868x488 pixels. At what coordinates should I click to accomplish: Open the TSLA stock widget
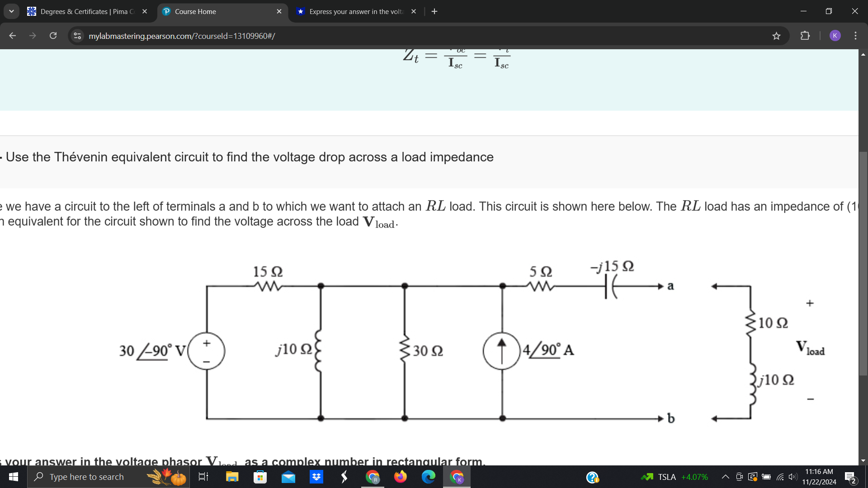click(x=675, y=477)
